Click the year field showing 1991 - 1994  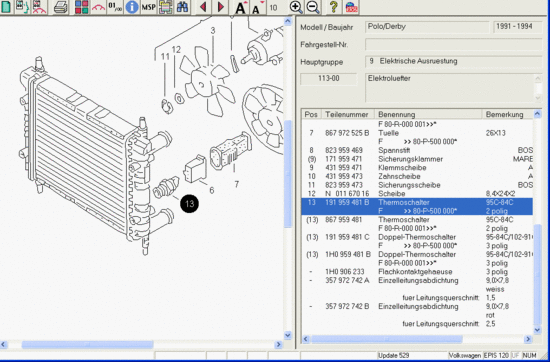click(x=518, y=27)
